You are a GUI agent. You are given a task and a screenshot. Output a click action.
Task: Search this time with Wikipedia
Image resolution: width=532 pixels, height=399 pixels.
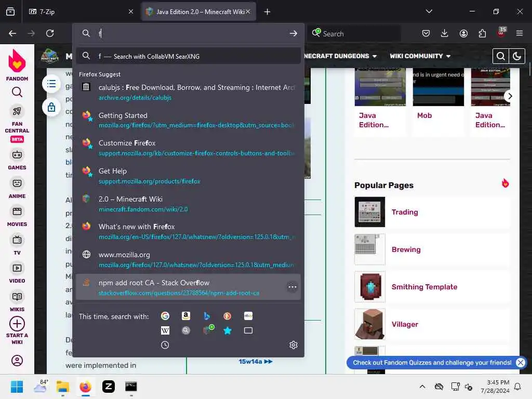(x=165, y=330)
